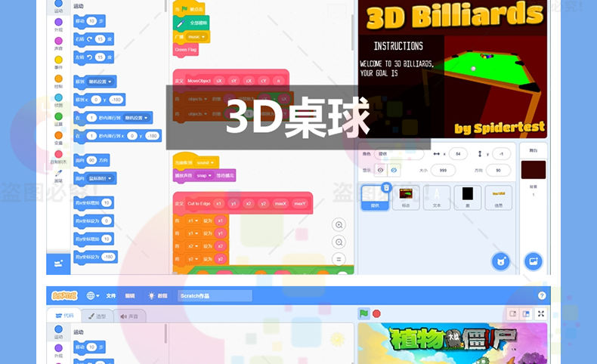Open the add extension button at palette bottom
Image resolution: width=597 pixels, height=364 pixels.
pos(58,264)
